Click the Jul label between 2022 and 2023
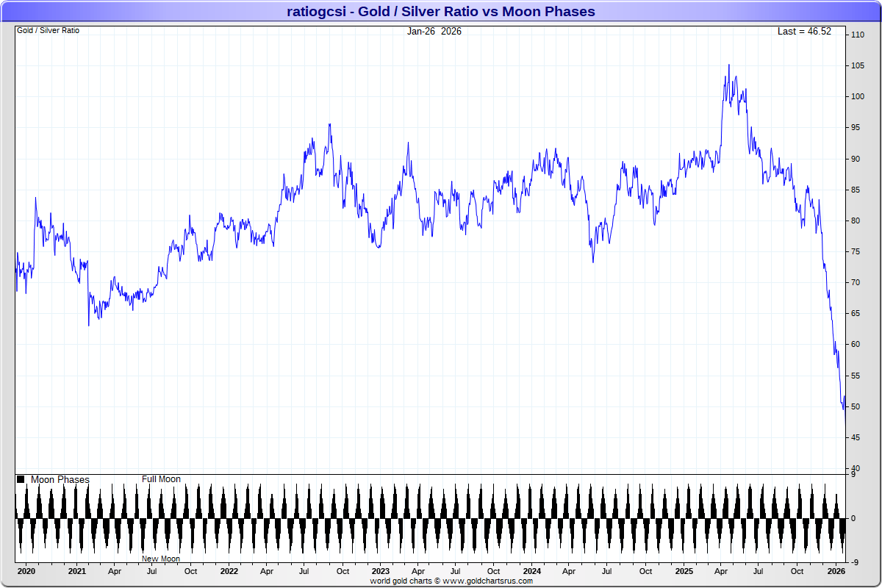Viewport: 882px width, 588px height. coord(304,571)
